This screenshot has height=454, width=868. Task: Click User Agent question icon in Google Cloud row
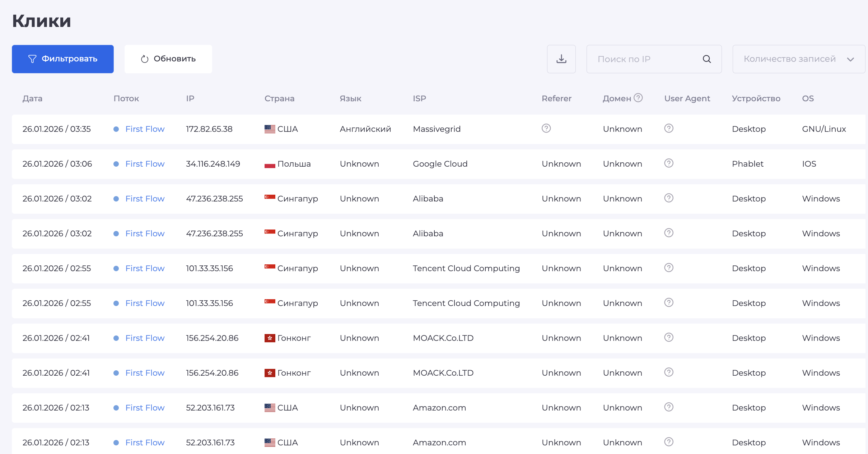668,163
